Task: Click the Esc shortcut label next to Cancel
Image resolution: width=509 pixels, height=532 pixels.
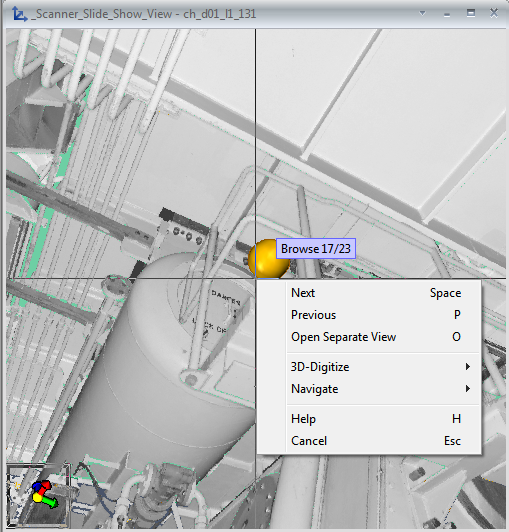Action: click(452, 441)
